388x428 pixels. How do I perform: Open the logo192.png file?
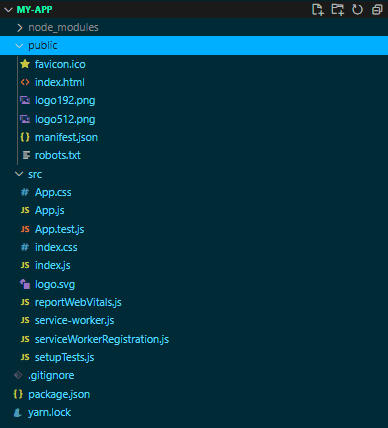click(x=65, y=101)
